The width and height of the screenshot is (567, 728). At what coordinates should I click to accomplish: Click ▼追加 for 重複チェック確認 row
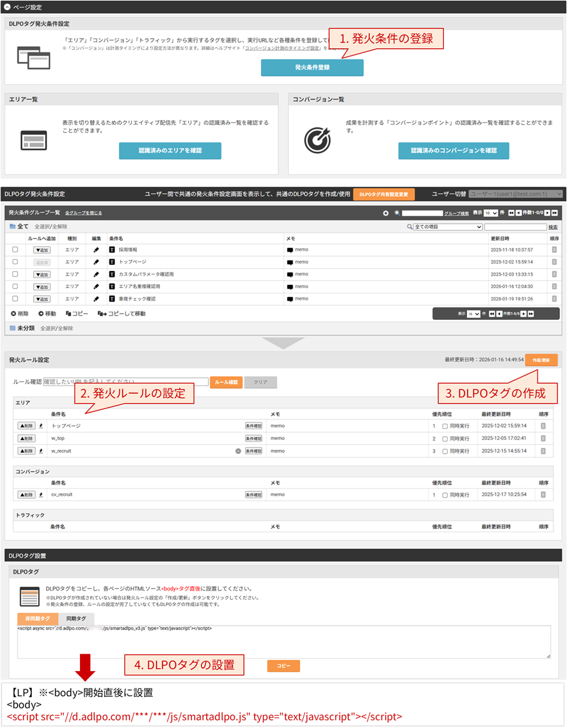click(x=42, y=299)
